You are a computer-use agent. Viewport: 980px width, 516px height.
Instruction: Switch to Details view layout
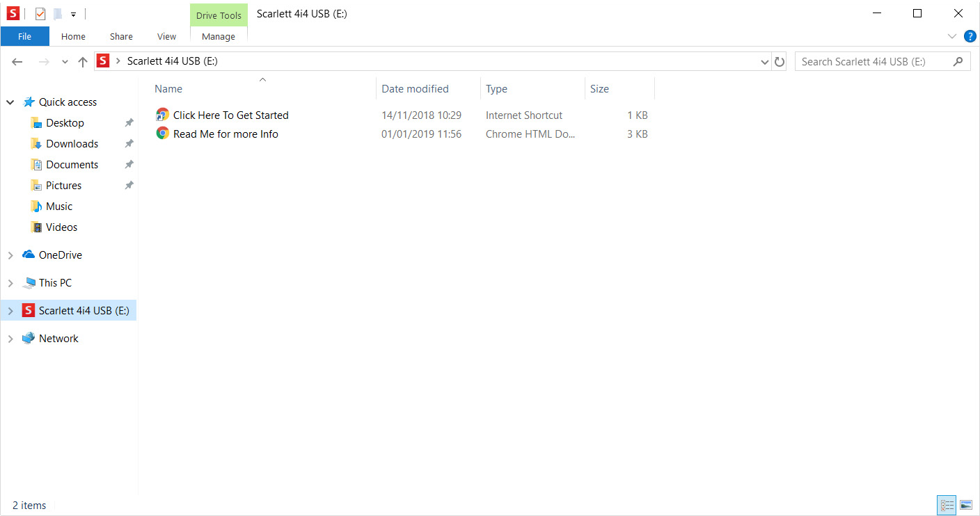pos(947,505)
